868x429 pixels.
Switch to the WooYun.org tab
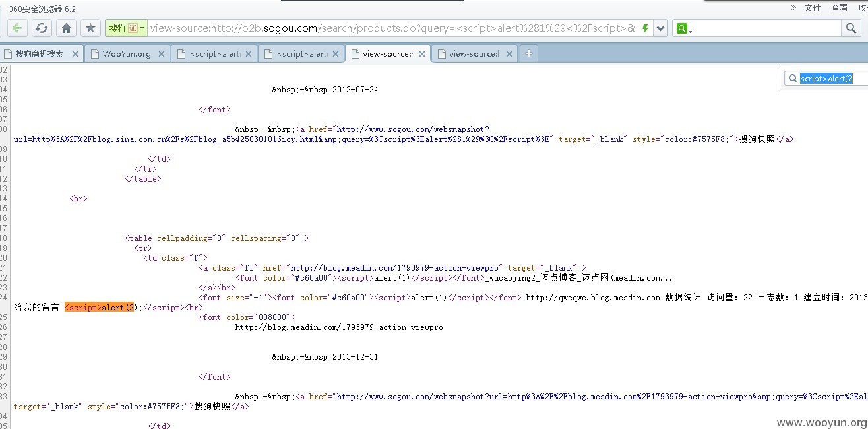pyautogui.click(x=127, y=54)
